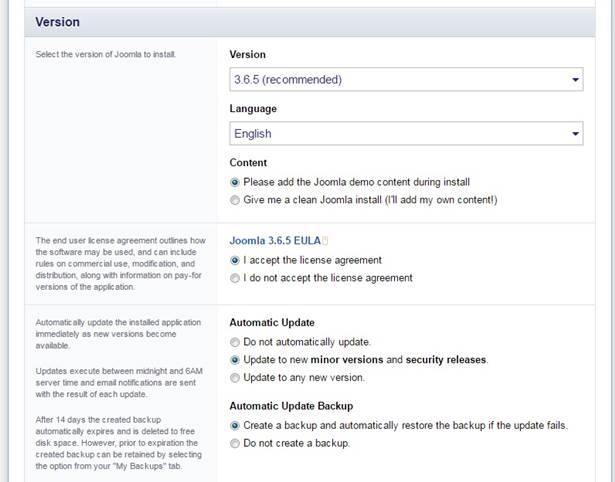Image resolution: width=615 pixels, height=482 pixels.
Task: Select 'Give me a clean Joomla install' radio
Action: tap(235, 200)
